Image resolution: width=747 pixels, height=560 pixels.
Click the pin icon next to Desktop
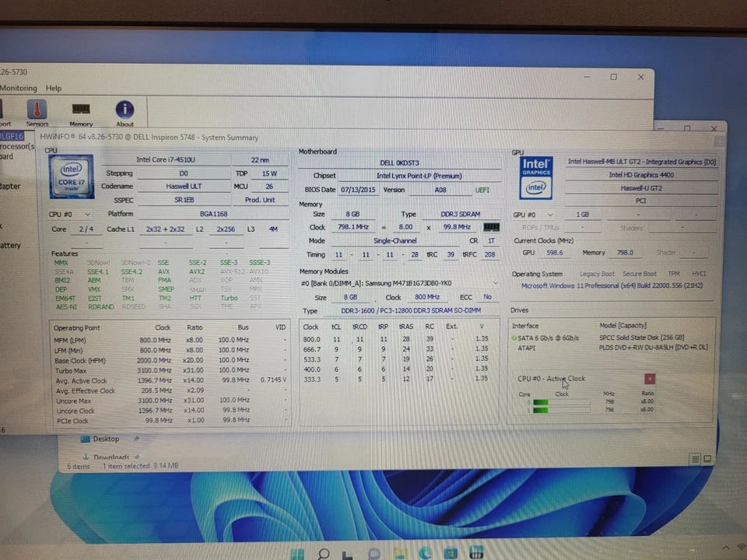click(136, 438)
